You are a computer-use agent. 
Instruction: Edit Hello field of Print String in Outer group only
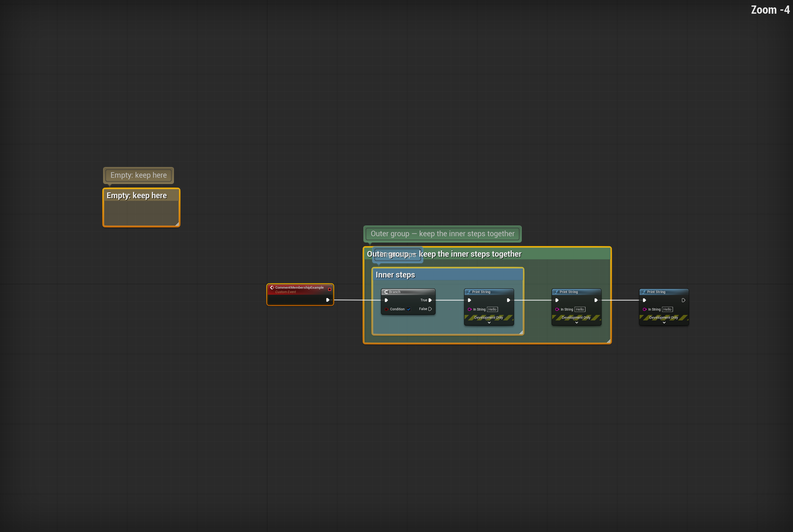click(580, 309)
